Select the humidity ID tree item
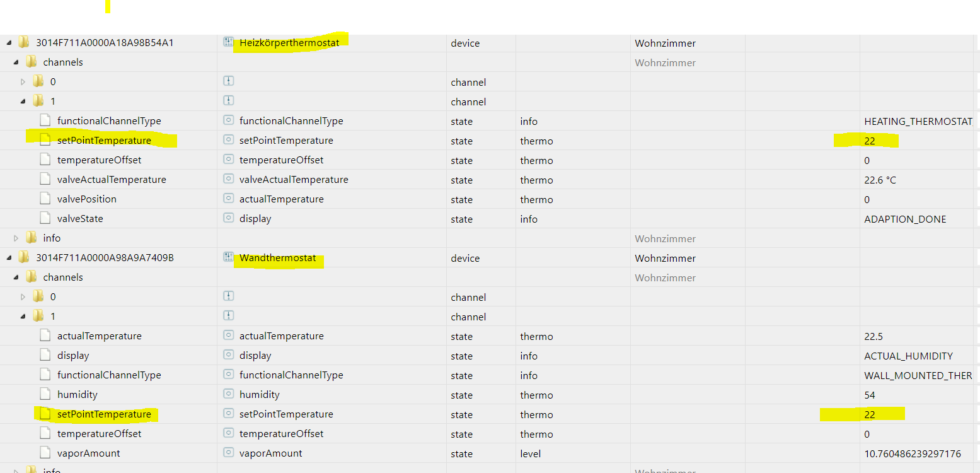This screenshot has height=473, width=980. click(78, 394)
